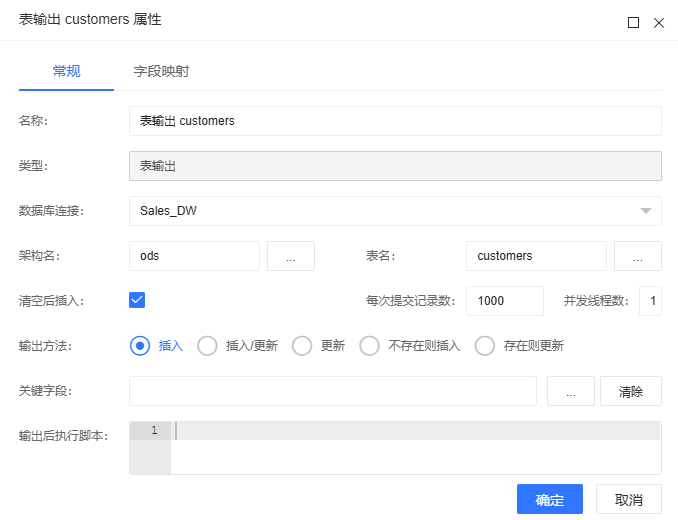
Task: Click the 关键字段 input field
Action: point(333,391)
